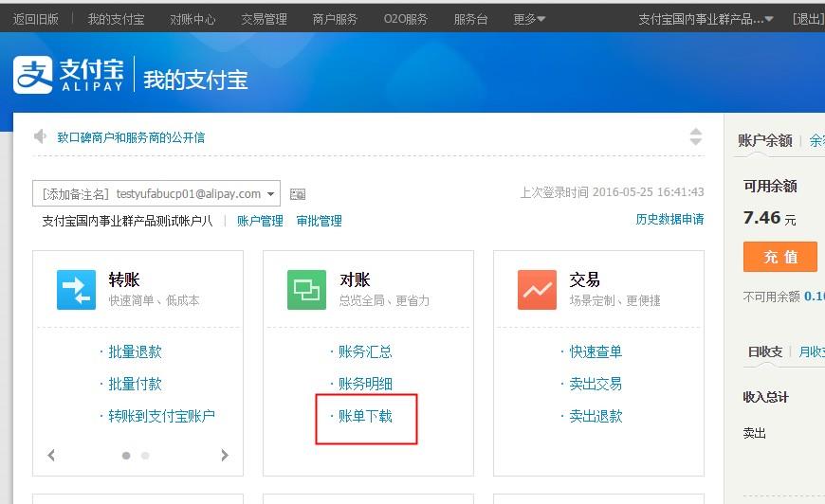Open 账单下载

365,416
